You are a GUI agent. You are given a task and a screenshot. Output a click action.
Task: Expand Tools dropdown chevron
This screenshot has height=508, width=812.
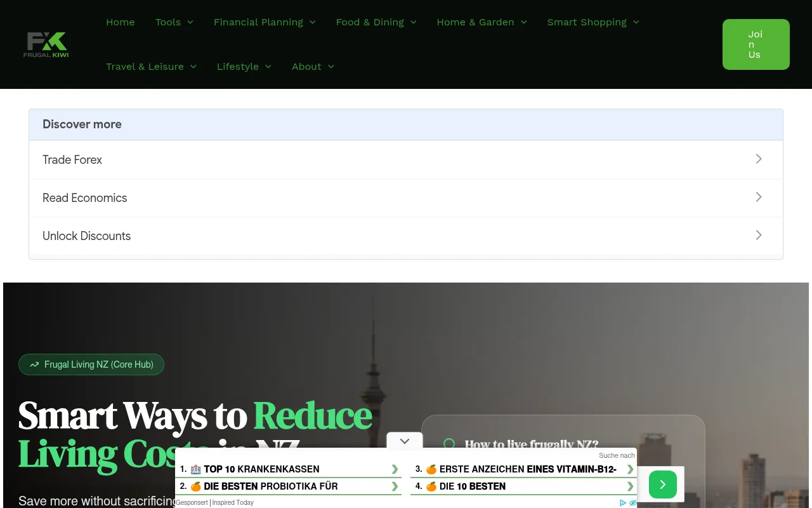[190, 22]
